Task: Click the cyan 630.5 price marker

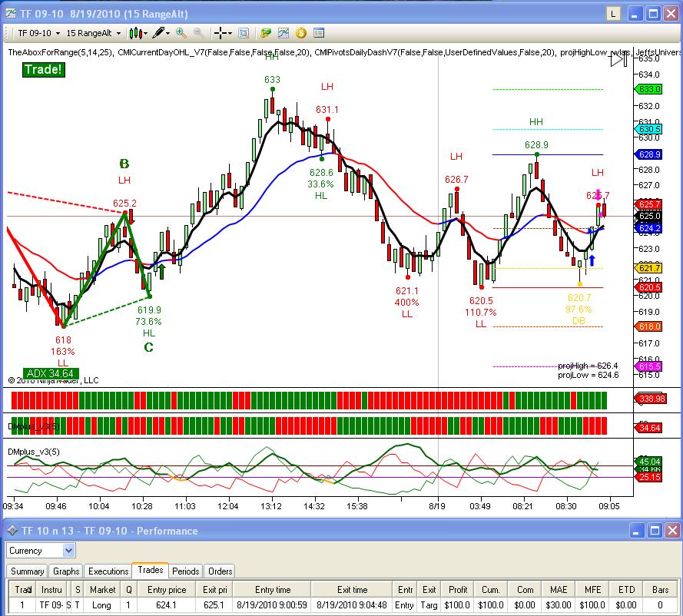Action: (x=648, y=129)
